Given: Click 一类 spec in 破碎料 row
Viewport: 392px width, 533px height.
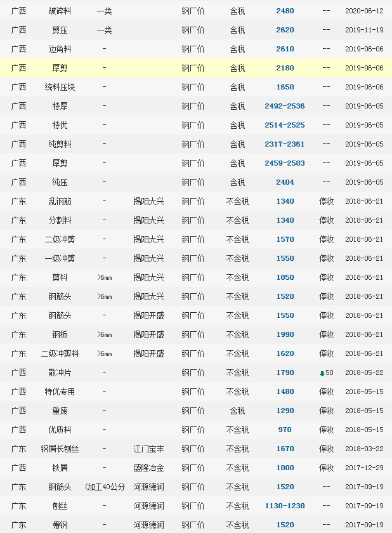Looking at the screenshot, I should pos(104,11).
